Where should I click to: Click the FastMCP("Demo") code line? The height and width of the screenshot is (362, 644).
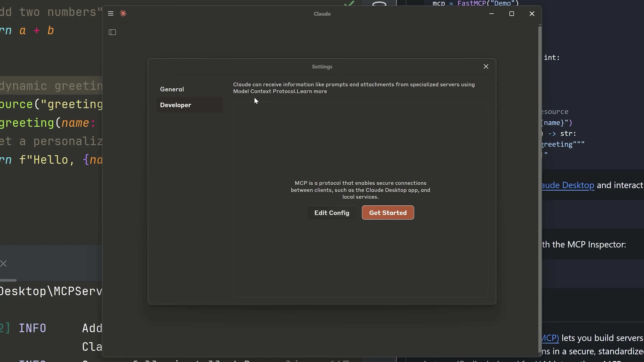(476, 3)
